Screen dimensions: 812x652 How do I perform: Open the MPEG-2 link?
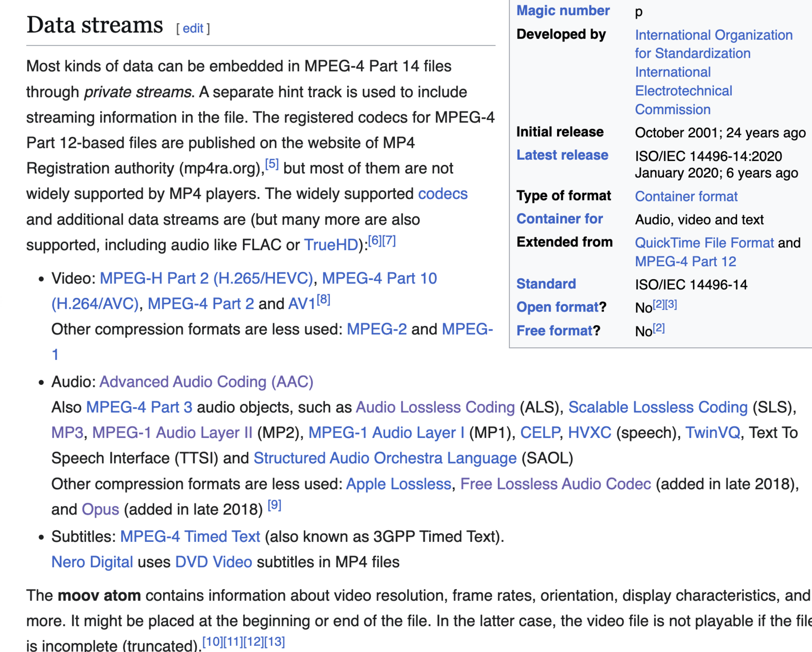[x=377, y=329]
